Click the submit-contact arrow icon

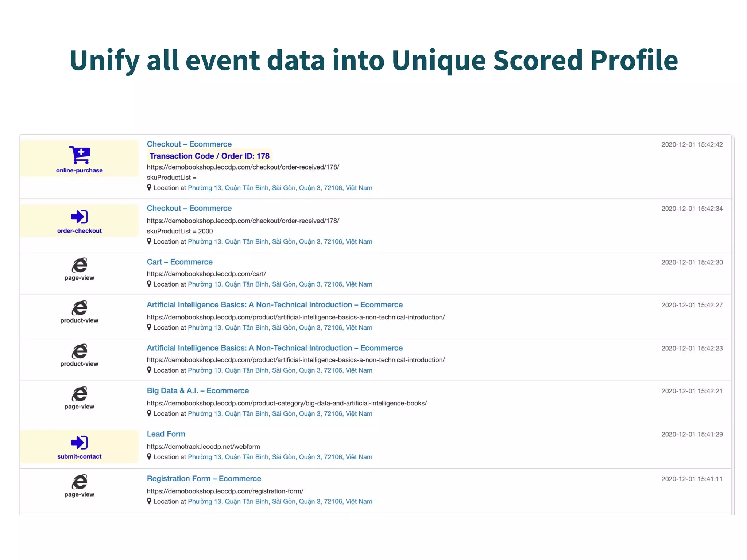click(80, 443)
